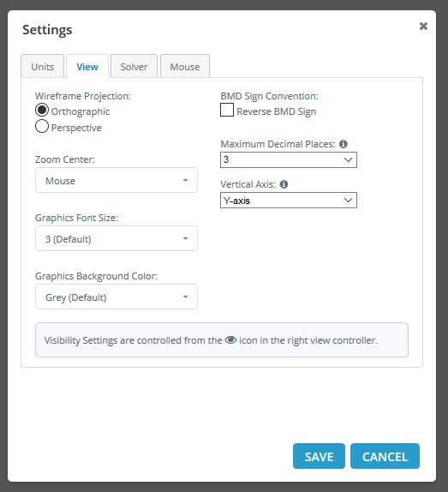The width and height of the screenshot is (448, 492).
Task: Click the CANCEL button
Action: tap(385, 456)
